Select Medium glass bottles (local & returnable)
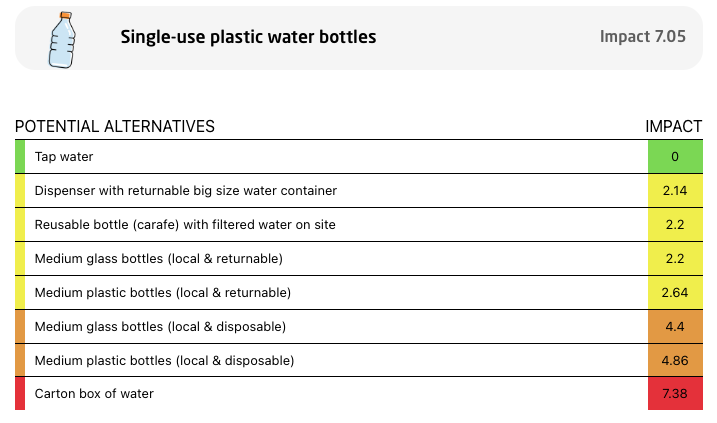The width and height of the screenshot is (717, 423). point(358,259)
